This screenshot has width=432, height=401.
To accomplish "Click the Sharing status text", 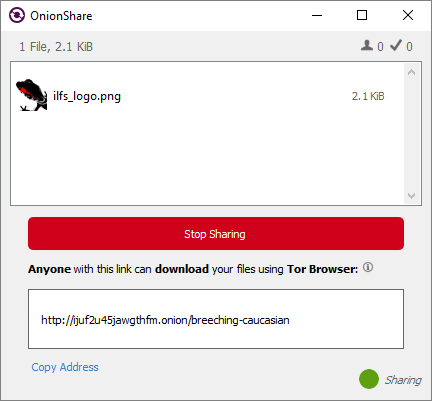I will tap(403, 380).
